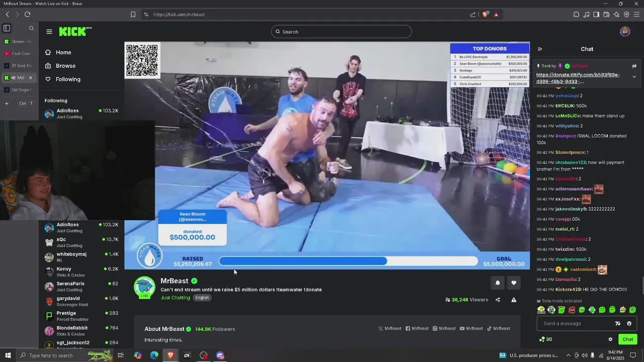
Task: Open MrBeast's YouTube link
Action: click(x=471, y=328)
